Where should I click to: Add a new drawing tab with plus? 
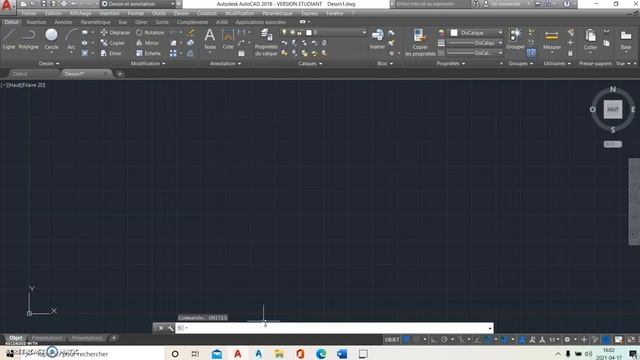120,74
